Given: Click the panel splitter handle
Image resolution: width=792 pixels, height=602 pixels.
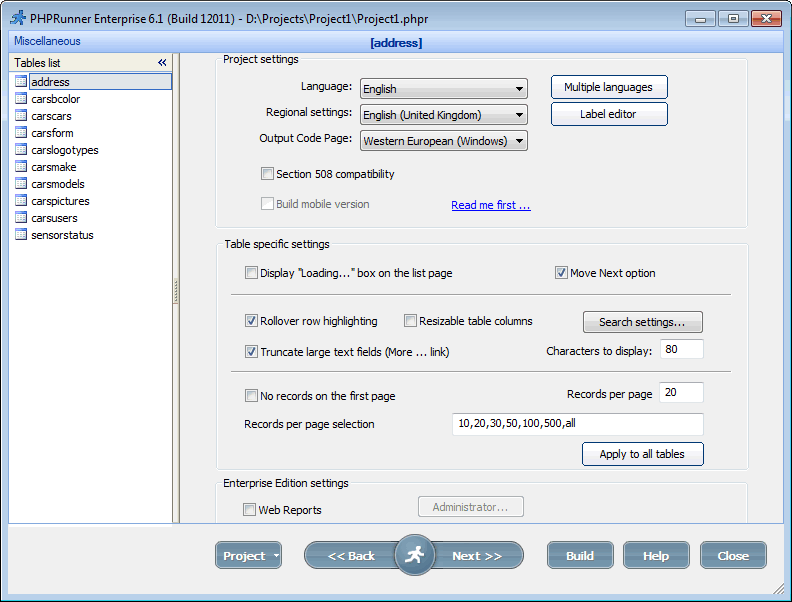Looking at the screenshot, I should pyautogui.click(x=175, y=290).
